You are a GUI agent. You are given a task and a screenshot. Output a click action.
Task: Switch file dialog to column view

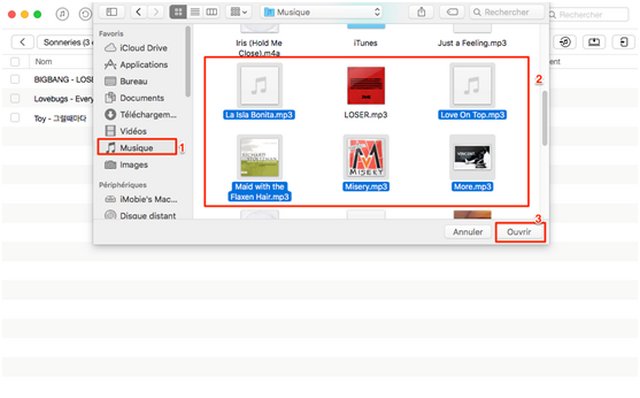(x=211, y=12)
